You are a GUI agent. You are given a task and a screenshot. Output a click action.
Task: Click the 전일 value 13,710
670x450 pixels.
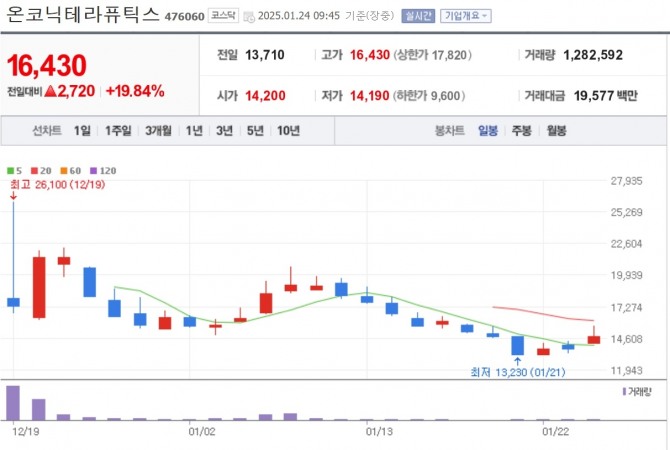point(264,55)
